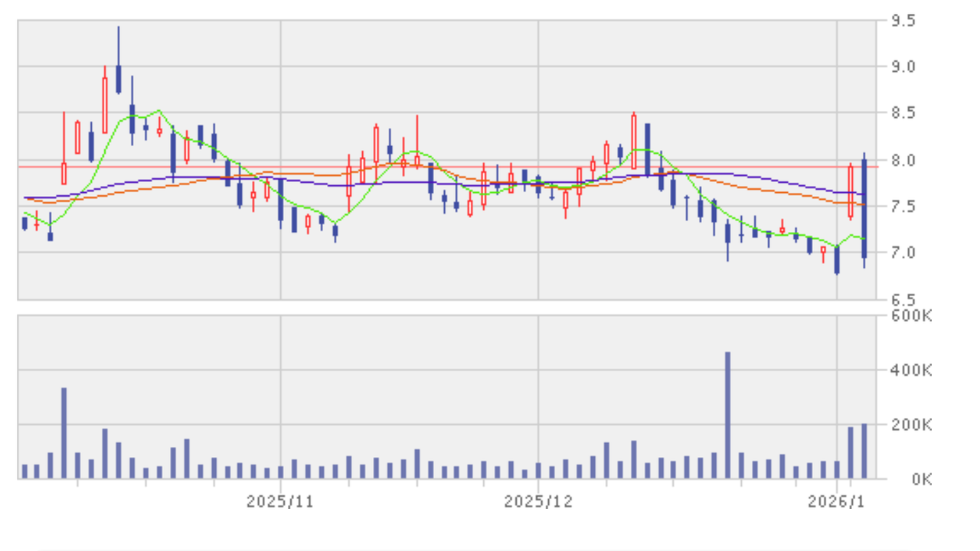Select the candlestick with the highest wick above 9.0
The image size is (980, 551).
(119, 79)
